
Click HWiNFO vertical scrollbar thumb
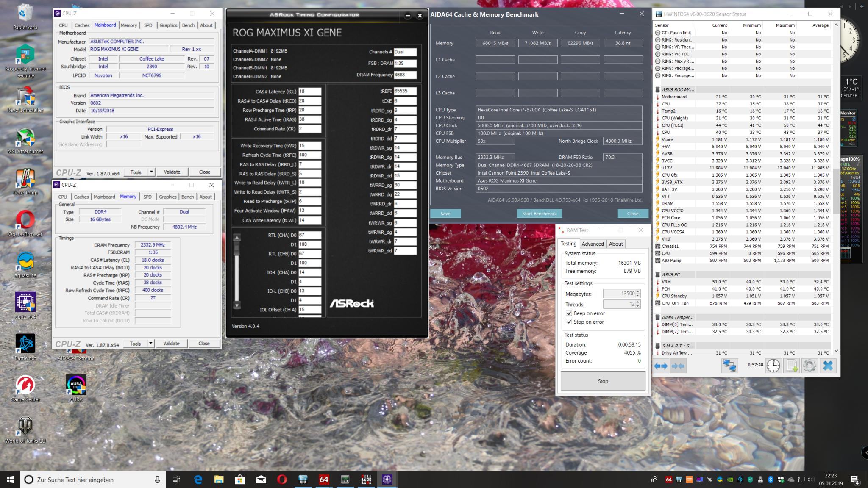pos(836,191)
